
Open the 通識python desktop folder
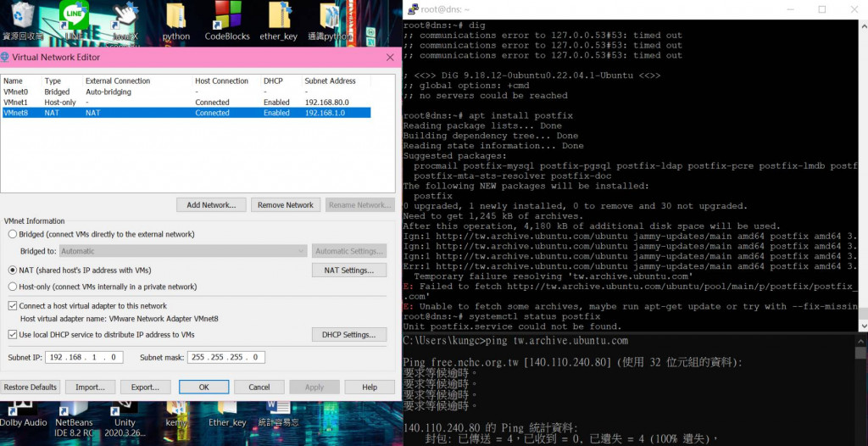(330, 21)
